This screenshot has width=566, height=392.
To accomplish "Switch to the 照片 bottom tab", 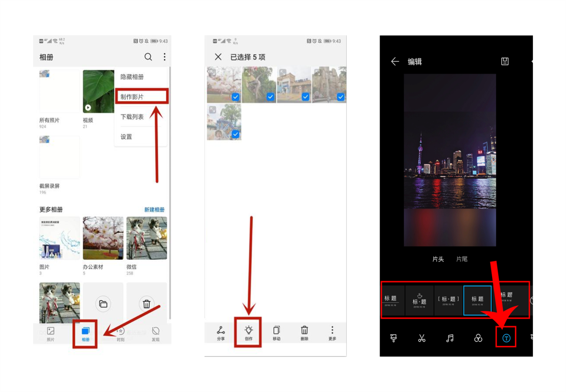I will [x=50, y=334].
